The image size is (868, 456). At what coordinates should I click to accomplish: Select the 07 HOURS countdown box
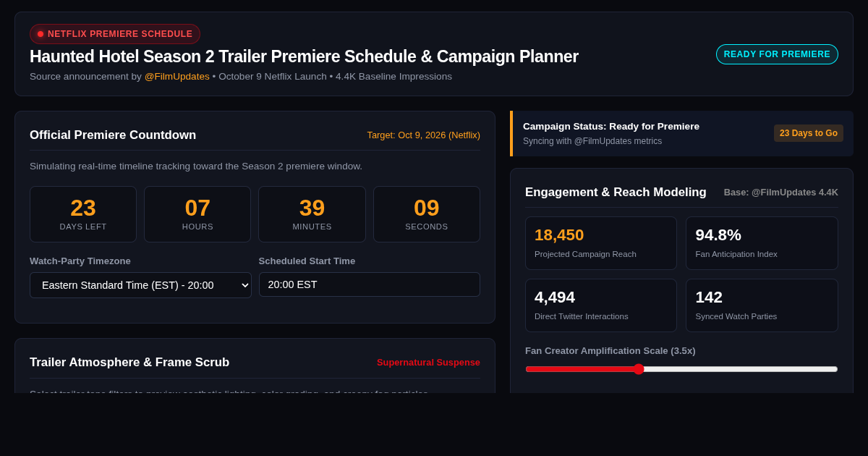click(x=197, y=214)
